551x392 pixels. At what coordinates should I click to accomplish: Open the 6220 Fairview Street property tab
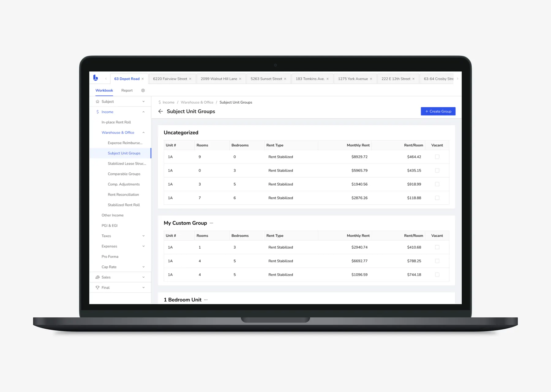pyautogui.click(x=170, y=79)
